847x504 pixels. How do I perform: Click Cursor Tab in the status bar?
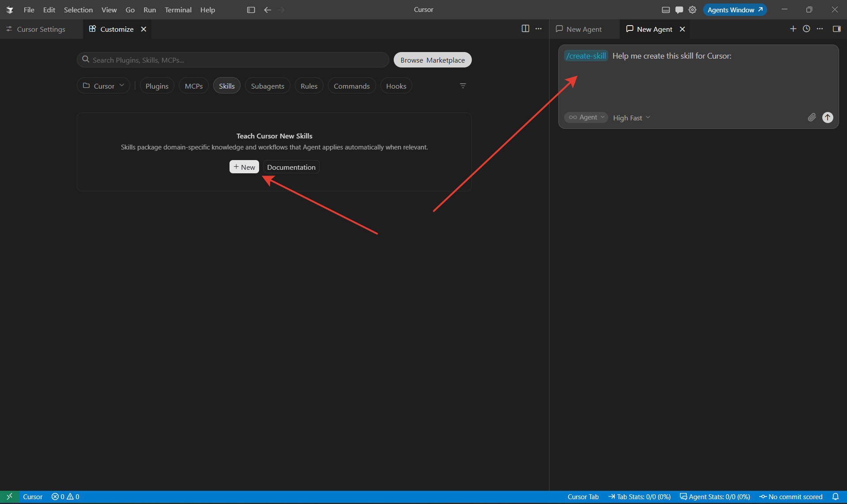click(583, 497)
